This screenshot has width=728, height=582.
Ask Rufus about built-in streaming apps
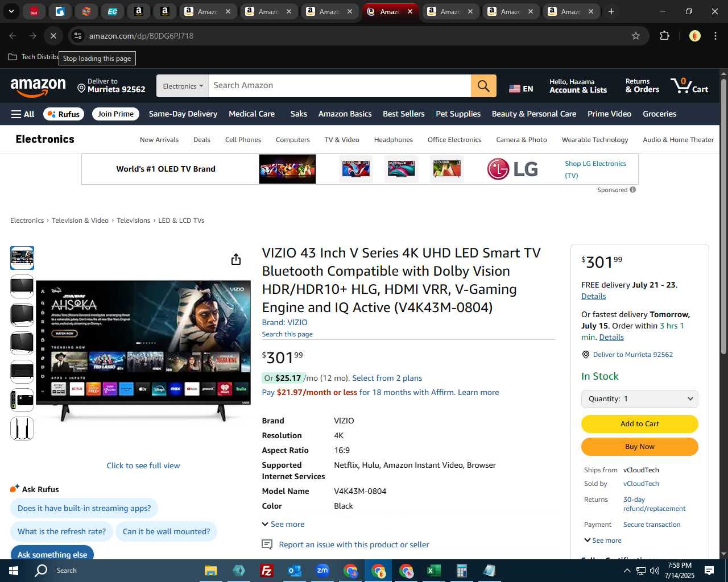84,508
